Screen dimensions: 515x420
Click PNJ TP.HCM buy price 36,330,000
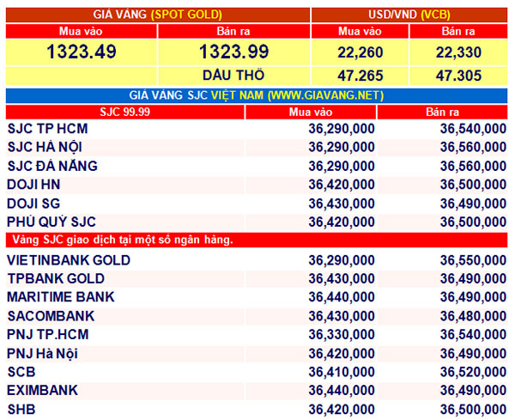pyautogui.click(x=342, y=335)
